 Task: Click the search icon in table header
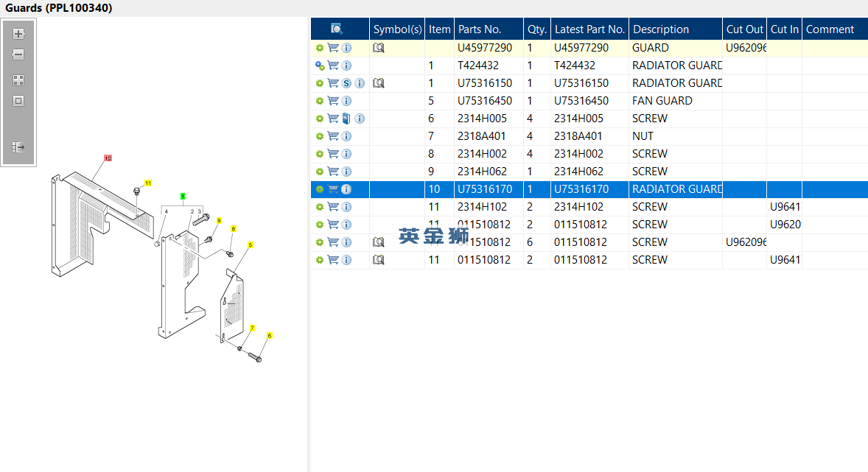336,29
